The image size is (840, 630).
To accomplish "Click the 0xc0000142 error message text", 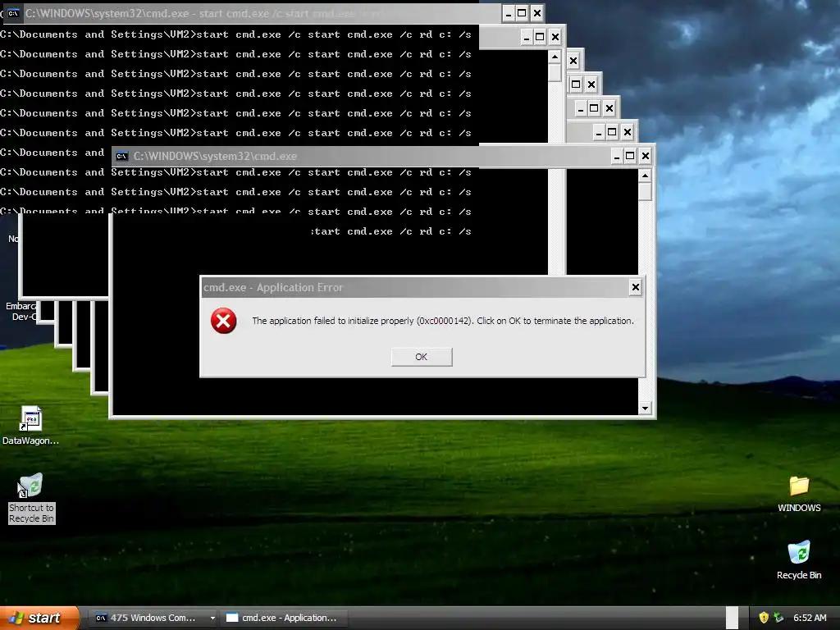I will pyautogui.click(x=443, y=321).
